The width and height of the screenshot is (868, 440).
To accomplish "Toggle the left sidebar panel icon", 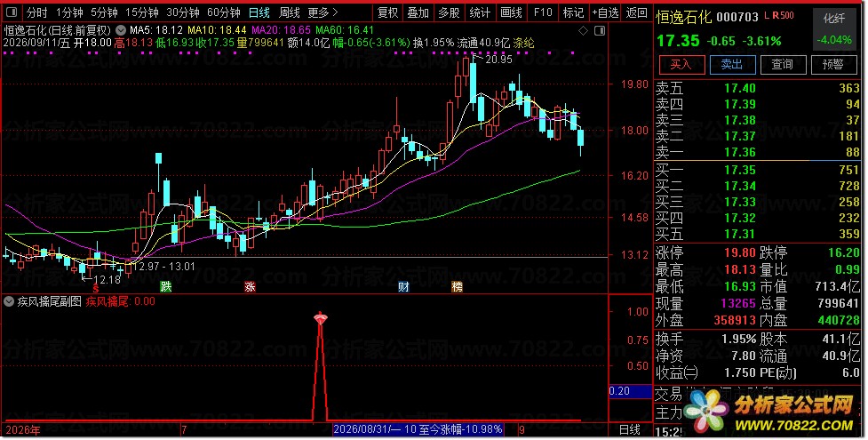I will point(12,12).
